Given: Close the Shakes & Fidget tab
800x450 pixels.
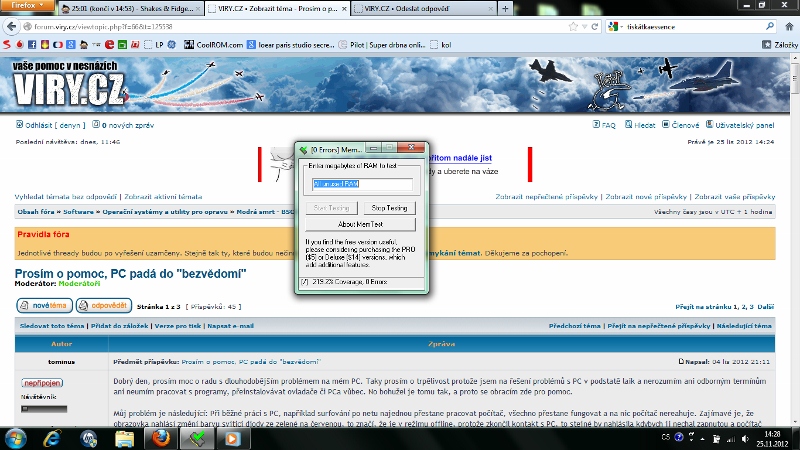Looking at the screenshot, I should click(x=198, y=9).
